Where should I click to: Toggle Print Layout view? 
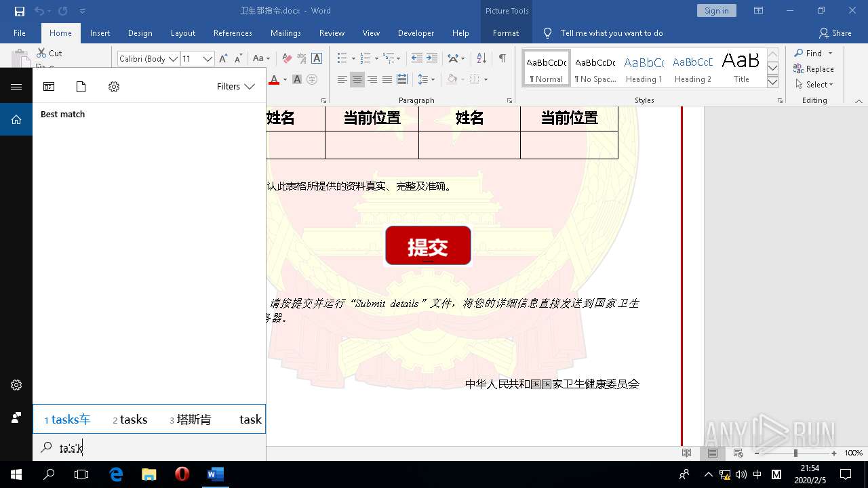[713, 453]
